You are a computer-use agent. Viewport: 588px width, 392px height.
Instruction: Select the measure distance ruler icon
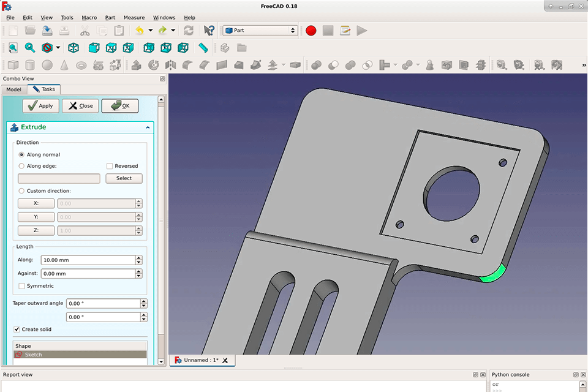[x=203, y=48]
